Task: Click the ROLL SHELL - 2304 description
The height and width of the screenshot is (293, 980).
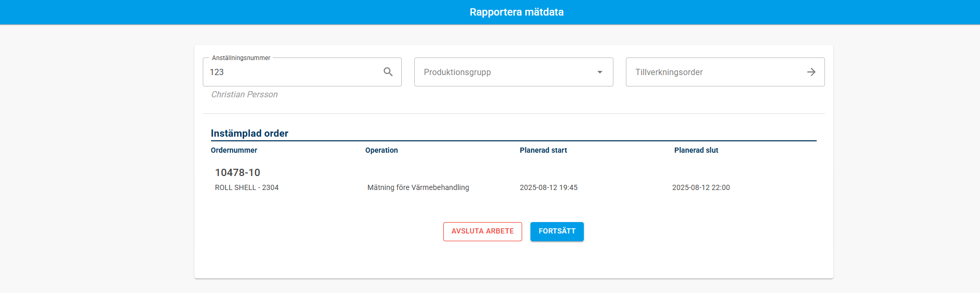Action: click(x=247, y=187)
